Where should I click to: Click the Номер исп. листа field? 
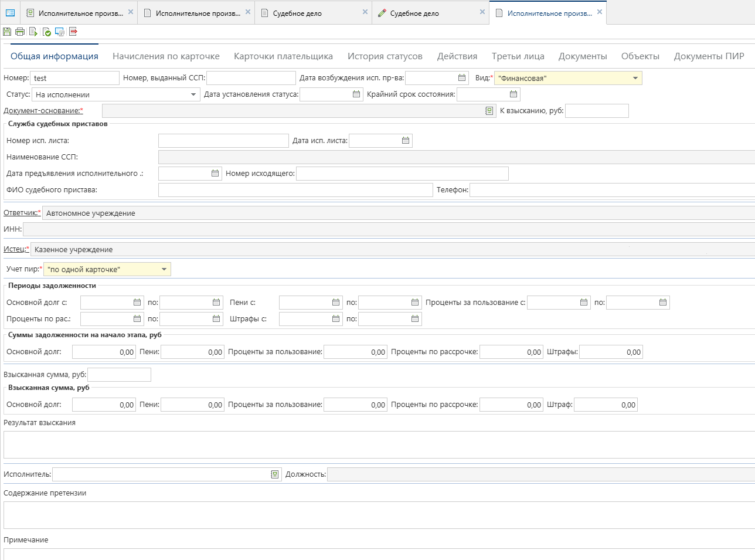223,141
